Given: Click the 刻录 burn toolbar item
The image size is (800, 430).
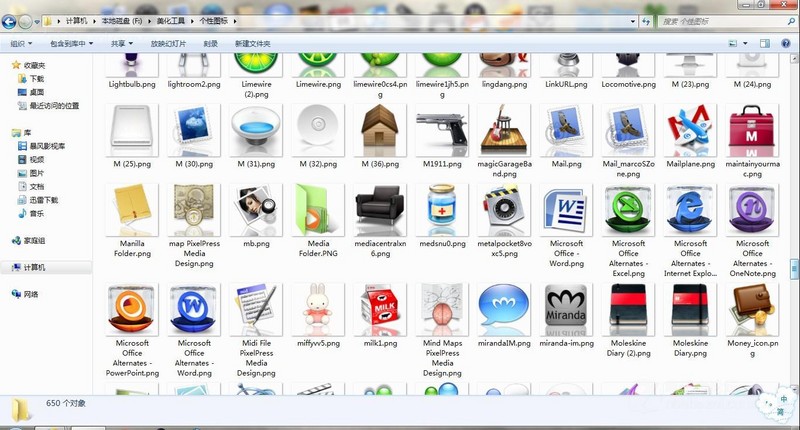Looking at the screenshot, I should 210,44.
